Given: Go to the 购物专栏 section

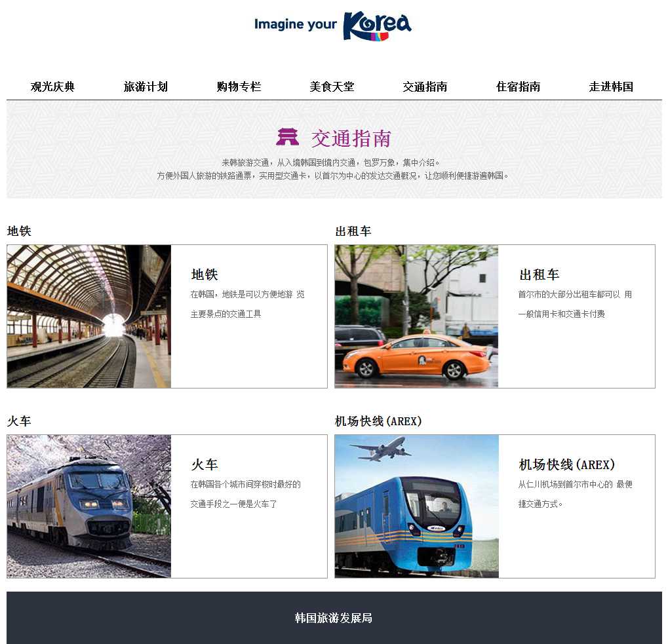Looking at the screenshot, I should (x=239, y=86).
